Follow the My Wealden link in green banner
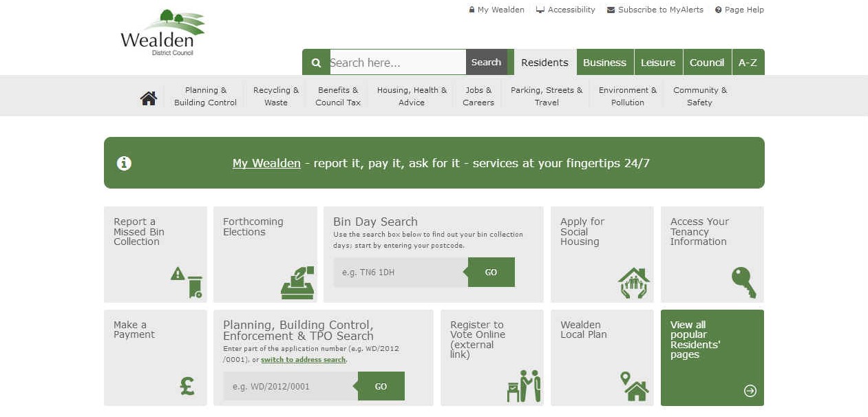 coord(266,164)
